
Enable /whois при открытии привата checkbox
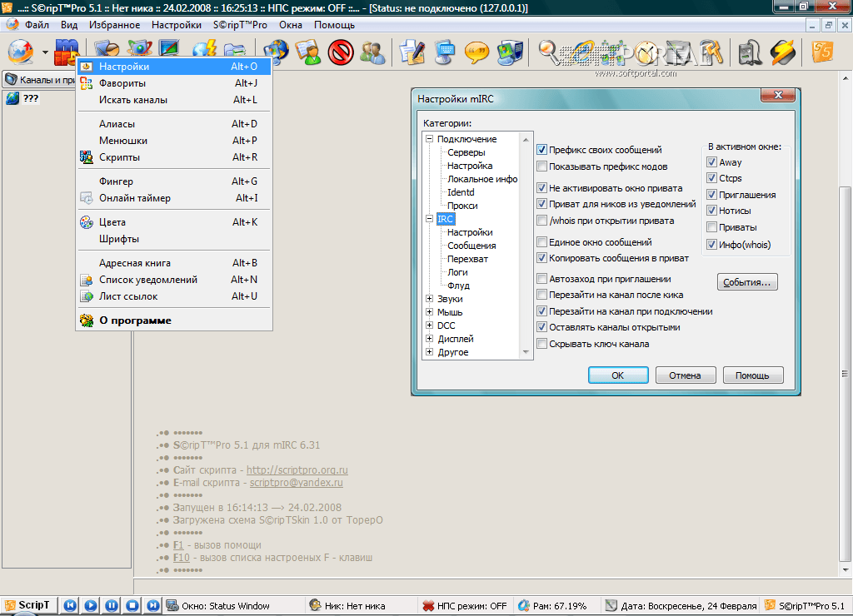click(x=541, y=221)
